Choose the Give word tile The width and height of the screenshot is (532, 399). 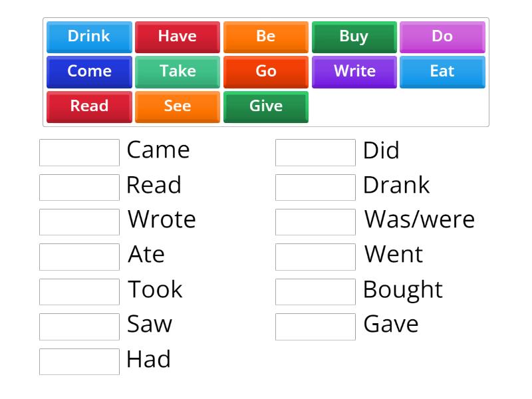(x=265, y=106)
